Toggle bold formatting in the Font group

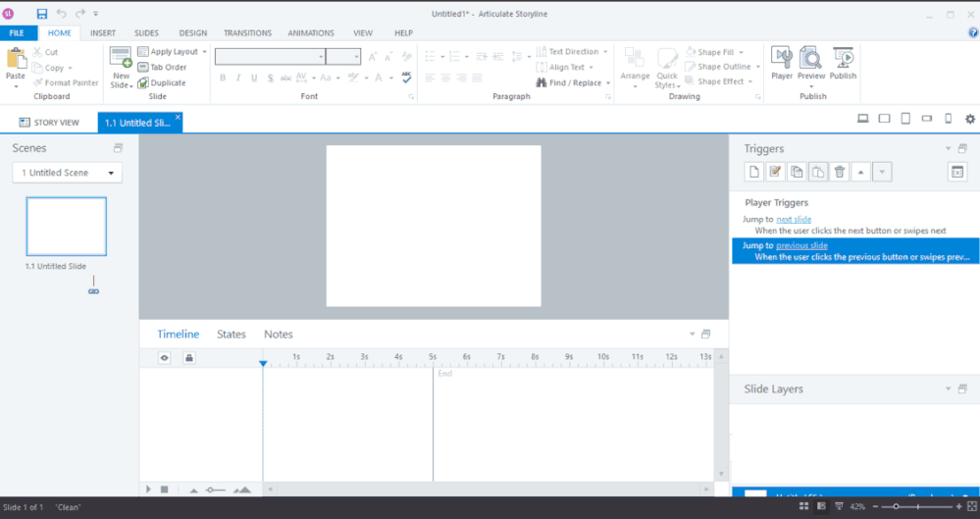coord(223,78)
